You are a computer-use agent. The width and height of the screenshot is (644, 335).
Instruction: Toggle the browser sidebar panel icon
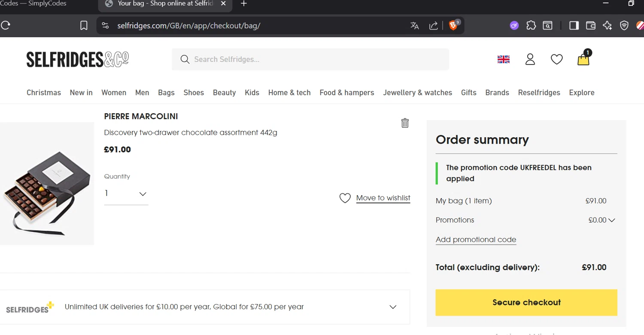(x=574, y=26)
